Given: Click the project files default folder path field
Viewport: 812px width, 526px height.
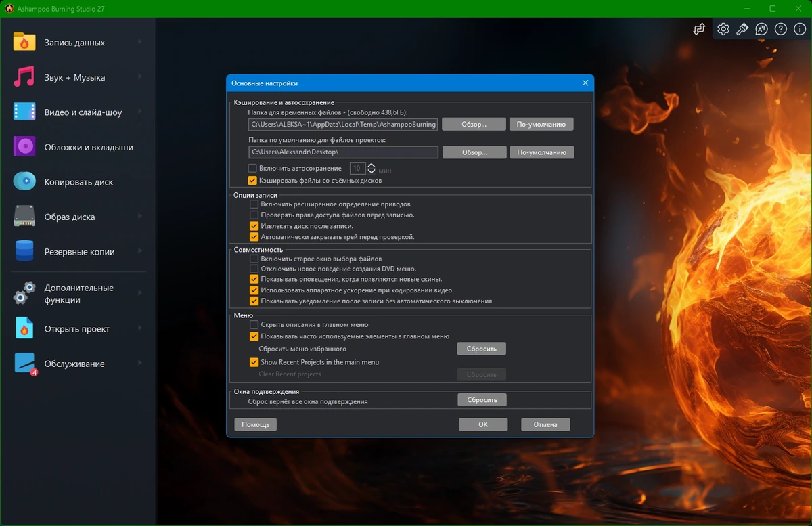Looking at the screenshot, I should coord(343,152).
